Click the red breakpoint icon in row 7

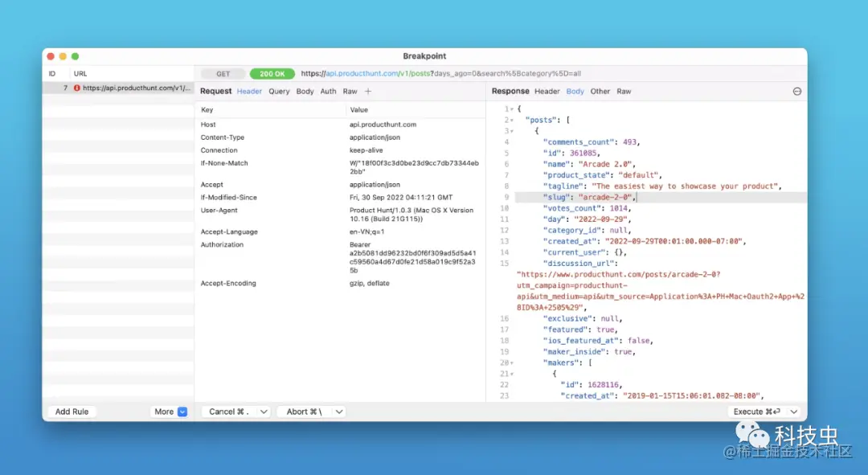(77, 88)
